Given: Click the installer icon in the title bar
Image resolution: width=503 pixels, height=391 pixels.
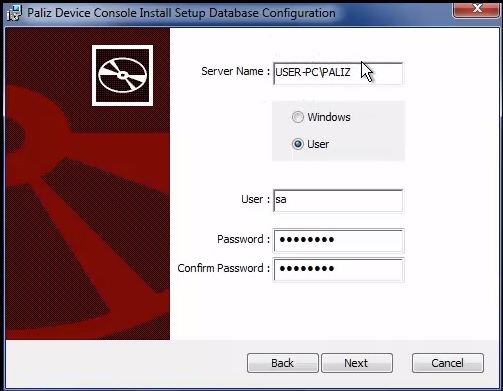Looking at the screenshot, I should point(14,13).
